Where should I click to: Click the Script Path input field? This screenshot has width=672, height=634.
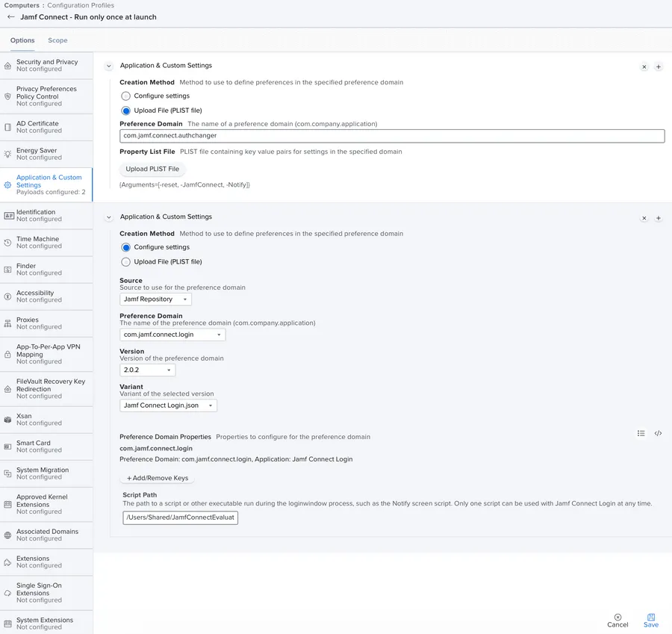[x=180, y=518]
